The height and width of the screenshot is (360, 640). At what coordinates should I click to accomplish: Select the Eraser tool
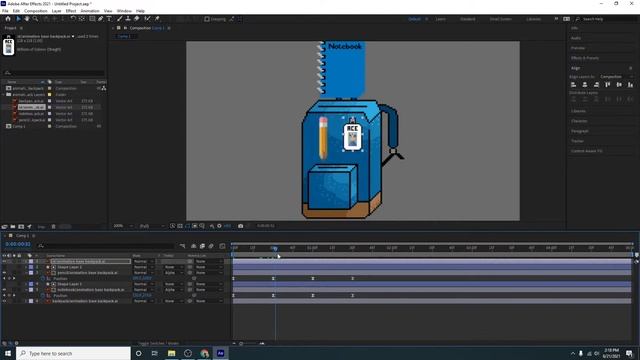coord(137,19)
